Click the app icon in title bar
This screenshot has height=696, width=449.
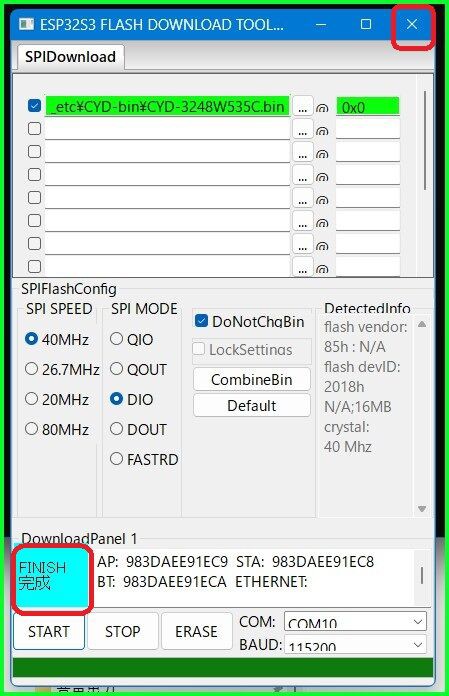click(x=27, y=24)
